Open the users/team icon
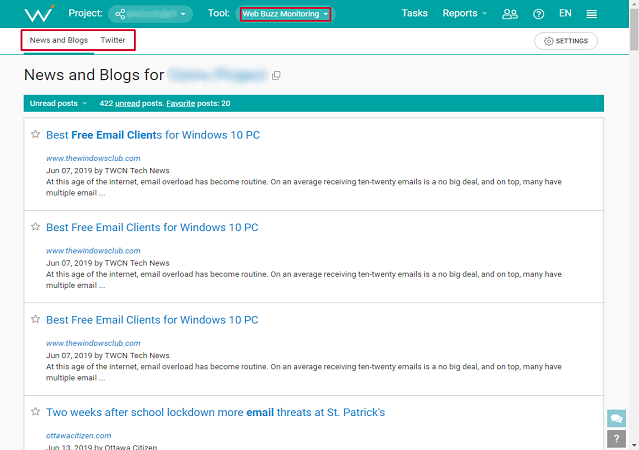Image resolution: width=639 pixels, height=450 pixels. 510,14
